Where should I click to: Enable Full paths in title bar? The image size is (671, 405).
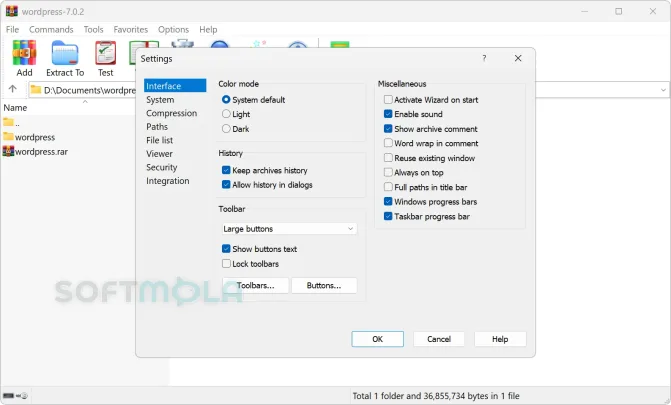pos(388,187)
